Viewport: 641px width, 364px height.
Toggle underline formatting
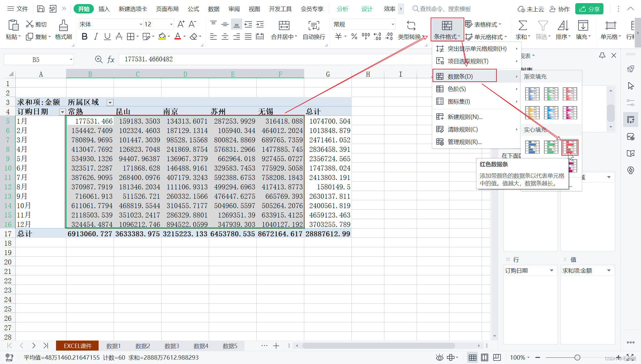[x=107, y=37]
